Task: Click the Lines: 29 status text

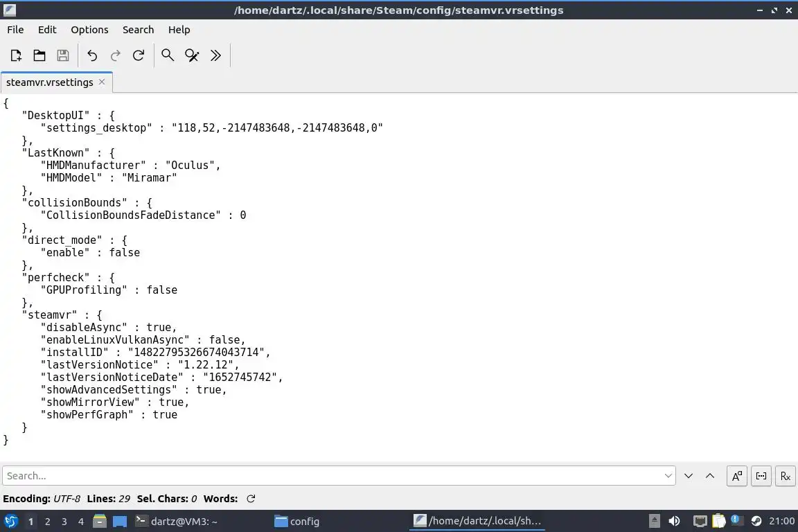Action: coord(108,499)
